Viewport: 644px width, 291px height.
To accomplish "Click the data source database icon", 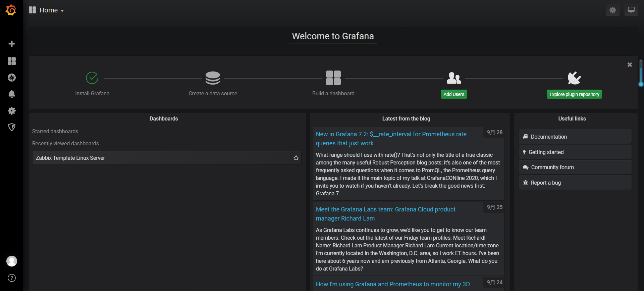I will click(x=213, y=78).
